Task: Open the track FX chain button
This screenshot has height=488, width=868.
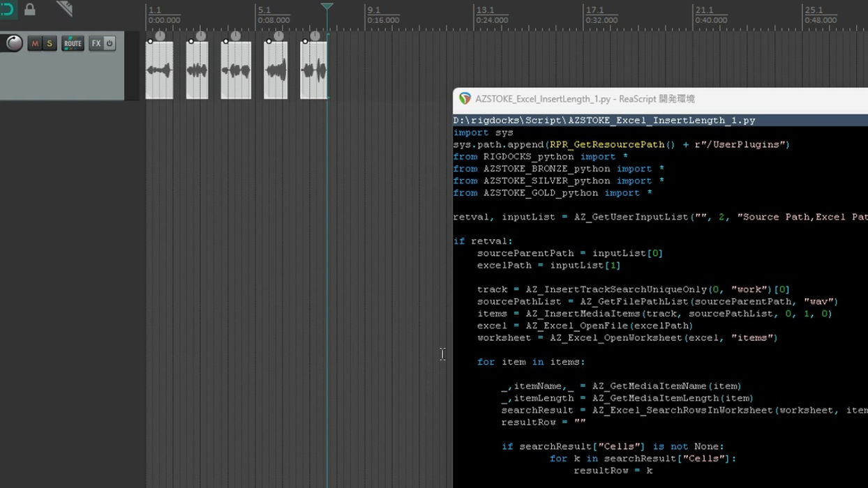Action: point(96,43)
